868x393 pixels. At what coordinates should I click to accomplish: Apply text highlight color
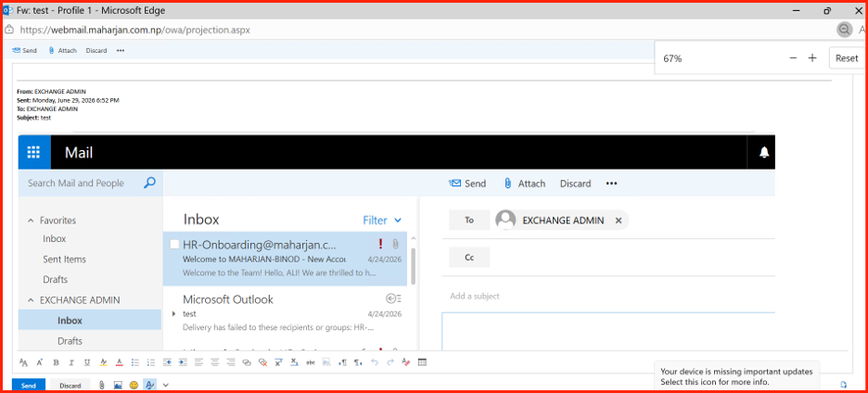coord(103,362)
